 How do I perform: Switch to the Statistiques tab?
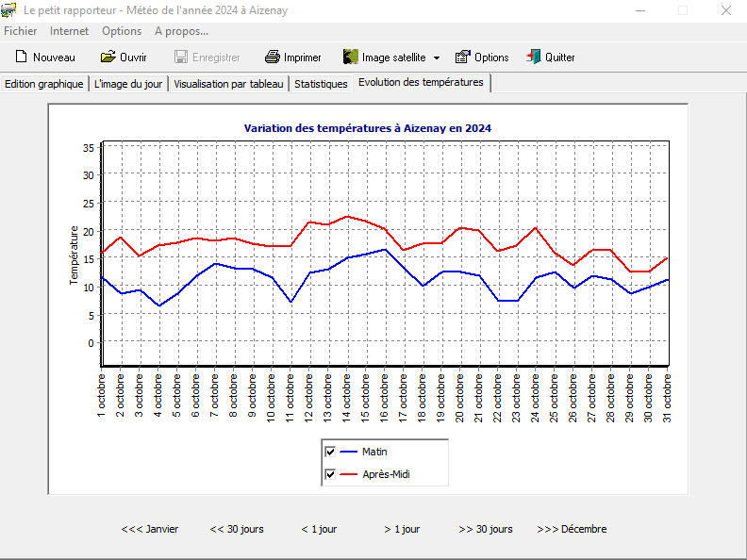tap(321, 83)
